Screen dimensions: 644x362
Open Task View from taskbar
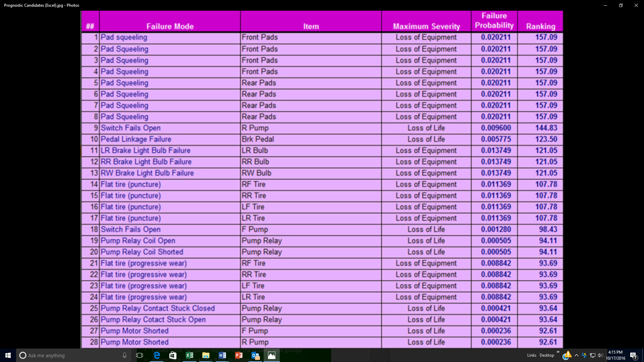pos(140,355)
